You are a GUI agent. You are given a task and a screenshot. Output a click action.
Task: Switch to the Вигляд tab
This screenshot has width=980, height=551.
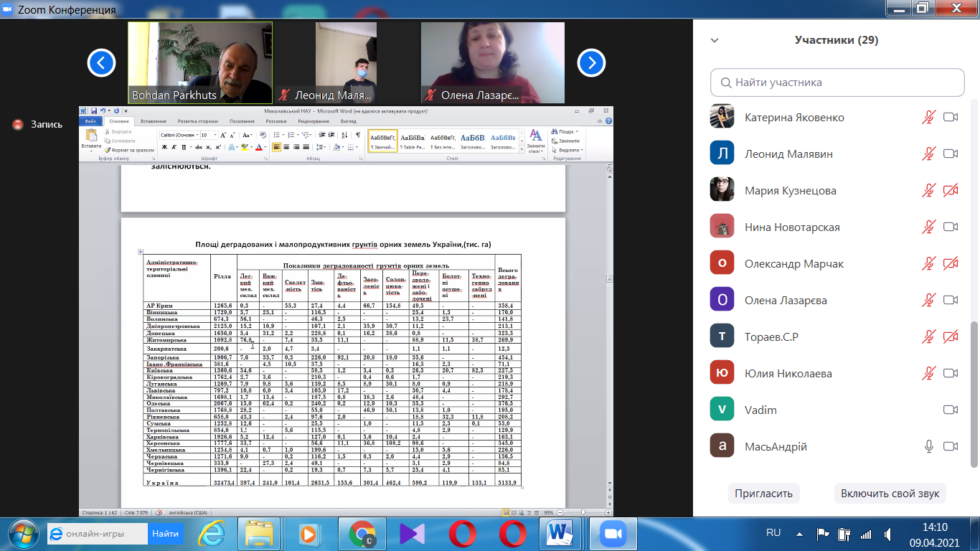(349, 121)
